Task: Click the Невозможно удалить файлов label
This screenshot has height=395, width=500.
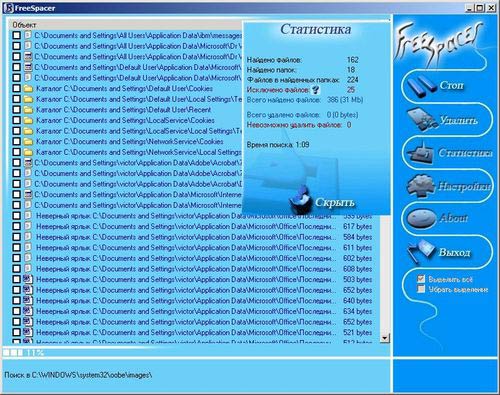Action: pyautogui.click(x=294, y=125)
